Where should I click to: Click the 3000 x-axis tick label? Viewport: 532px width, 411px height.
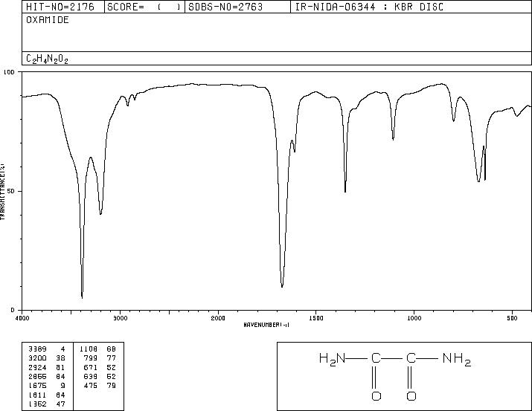pos(120,318)
